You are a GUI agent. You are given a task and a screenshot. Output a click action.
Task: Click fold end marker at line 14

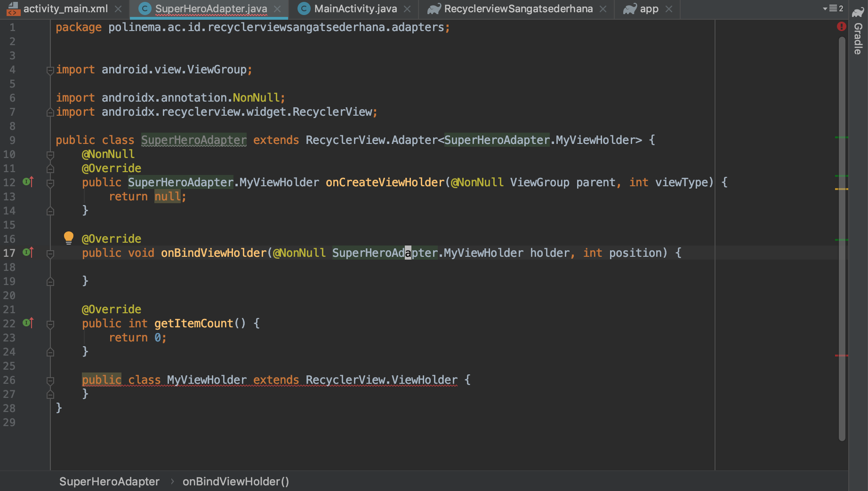click(x=50, y=211)
